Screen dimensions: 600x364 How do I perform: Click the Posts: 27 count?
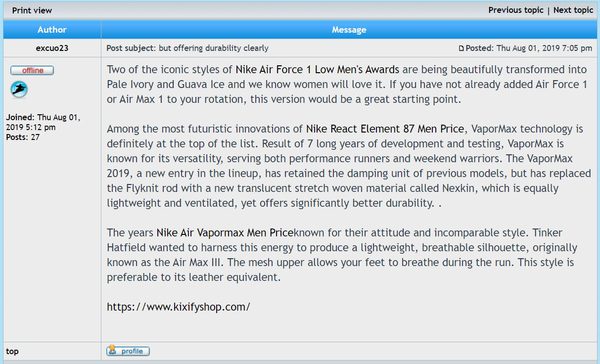click(23, 137)
